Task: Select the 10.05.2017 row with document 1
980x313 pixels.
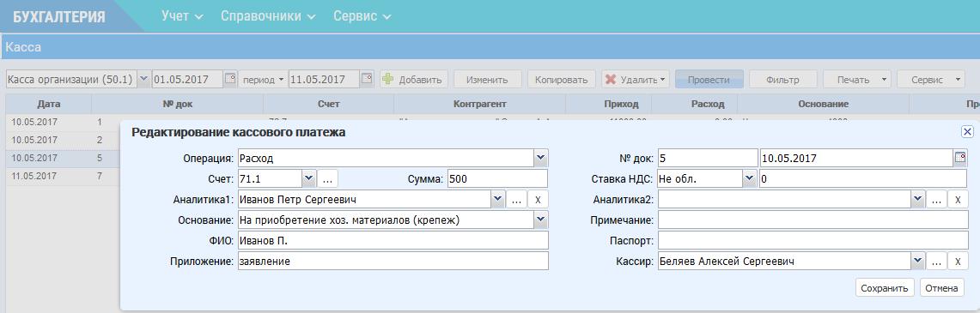Action: point(63,123)
